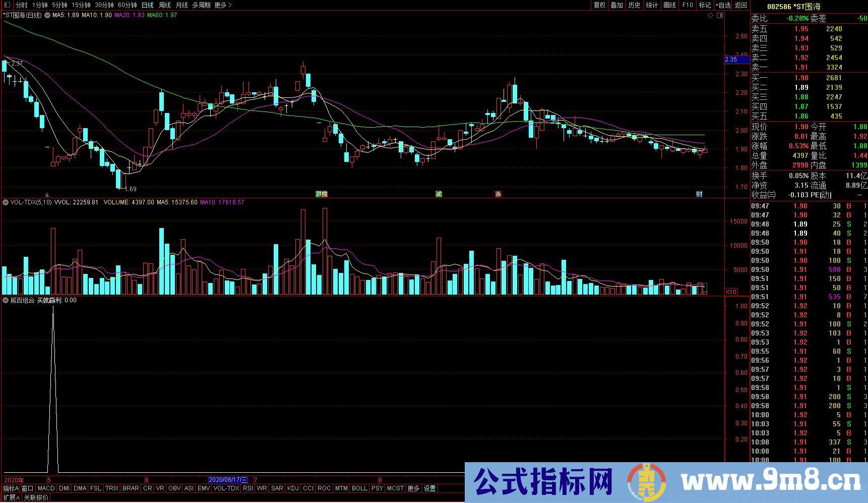
Task: Open the diamond icon in main chart corner
Action: [711, 16]
